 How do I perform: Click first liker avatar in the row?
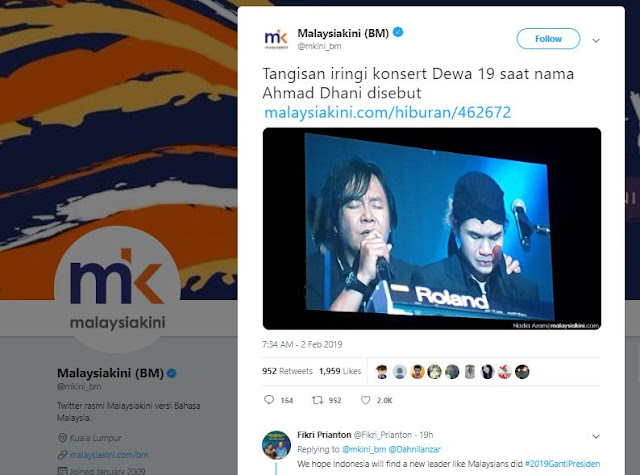click(x=382, y=371)
